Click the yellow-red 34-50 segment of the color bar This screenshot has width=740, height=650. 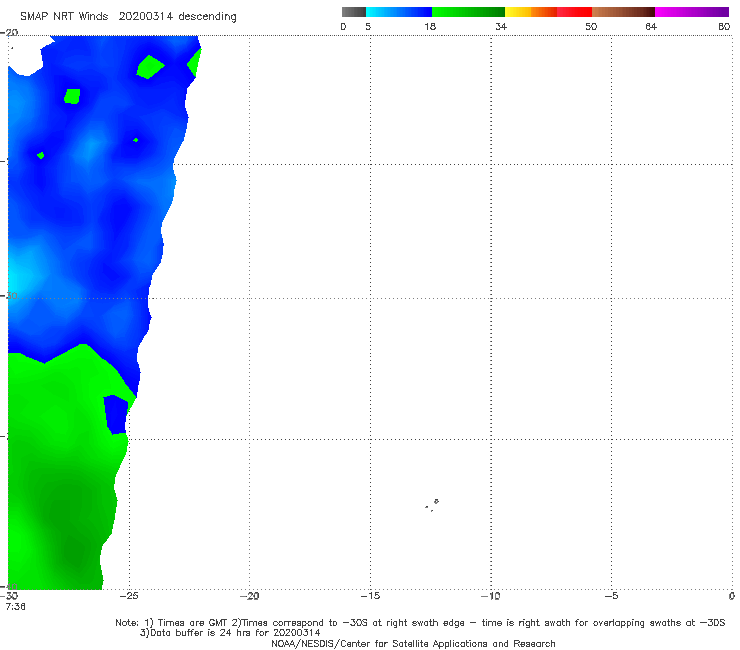(x=548, y=12)
